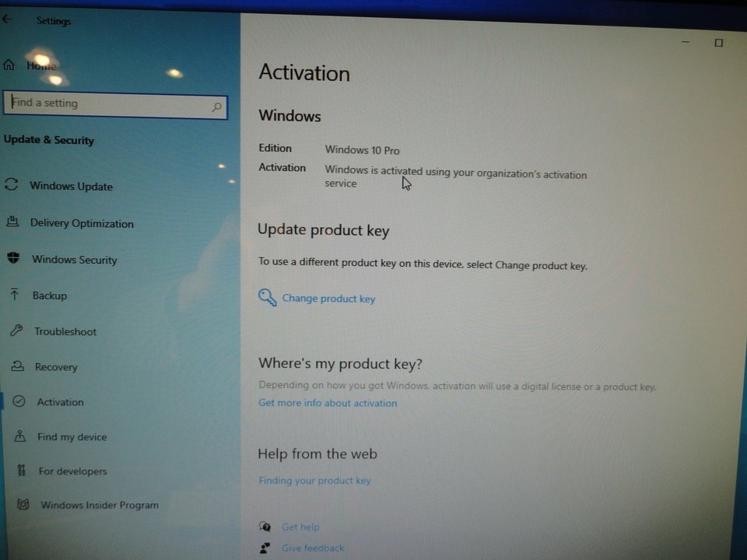The width and height of the screenshot is (747, 560).
Task: Click the search magnifier icon
Action: [216, 107]
